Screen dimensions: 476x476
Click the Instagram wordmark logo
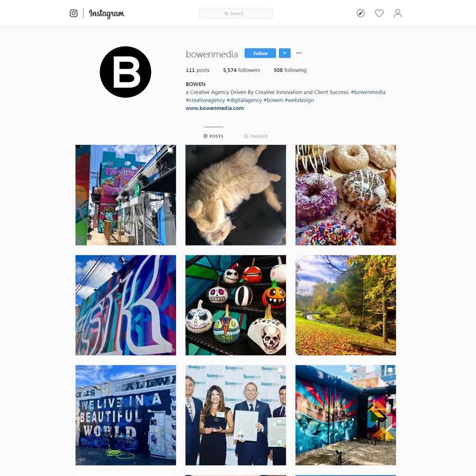(x=106, y=14)
